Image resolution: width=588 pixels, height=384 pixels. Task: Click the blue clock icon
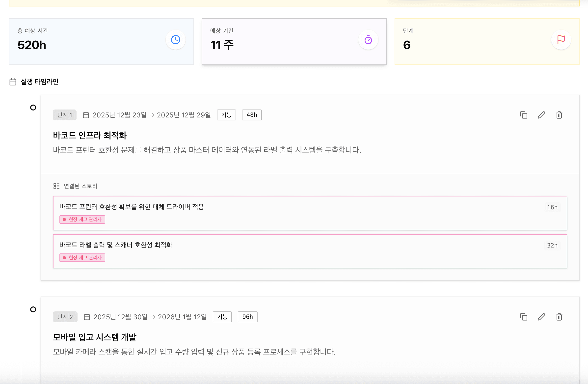click(x=176, y=40)
